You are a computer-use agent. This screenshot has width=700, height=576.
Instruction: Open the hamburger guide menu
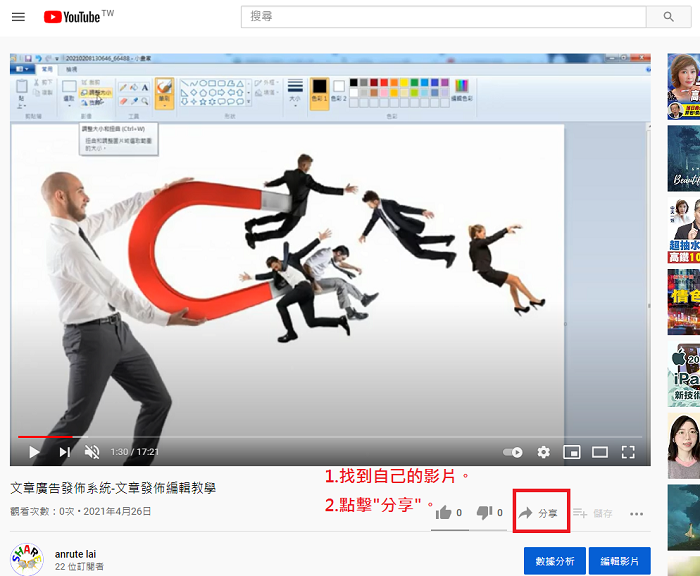[20, 17]
